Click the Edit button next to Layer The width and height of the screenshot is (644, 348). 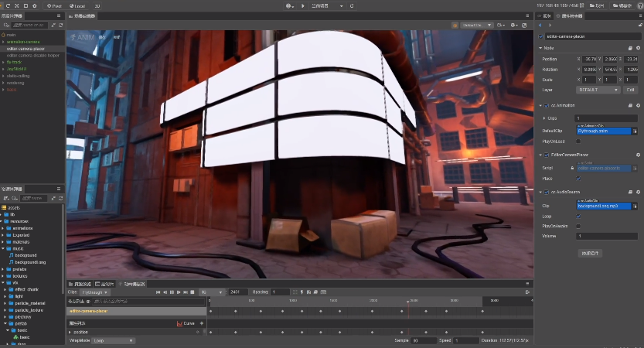click(630, 90)
